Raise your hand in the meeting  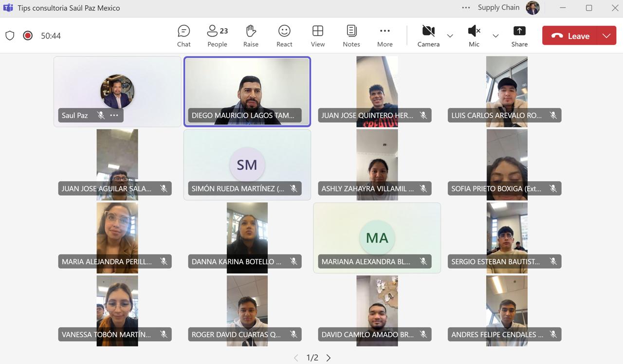251,36
